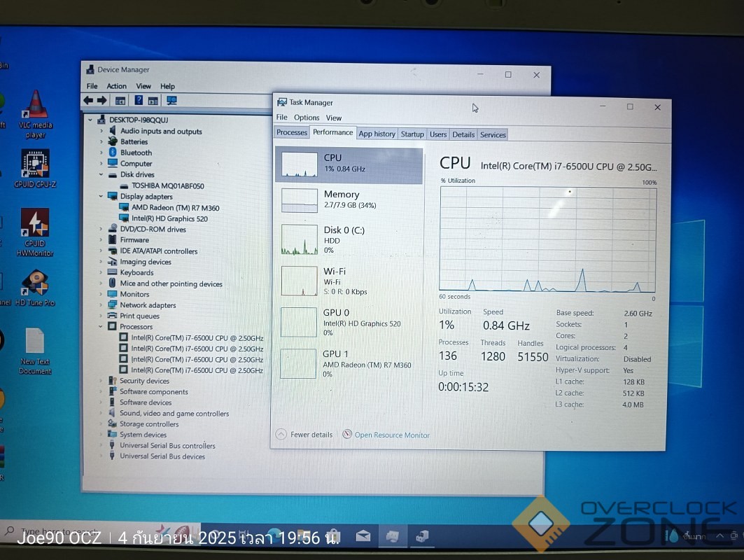Screen dimensions: 744x560
Task: Collapse the Processors node
Action: pyautogui.click(x=101, y=326)
